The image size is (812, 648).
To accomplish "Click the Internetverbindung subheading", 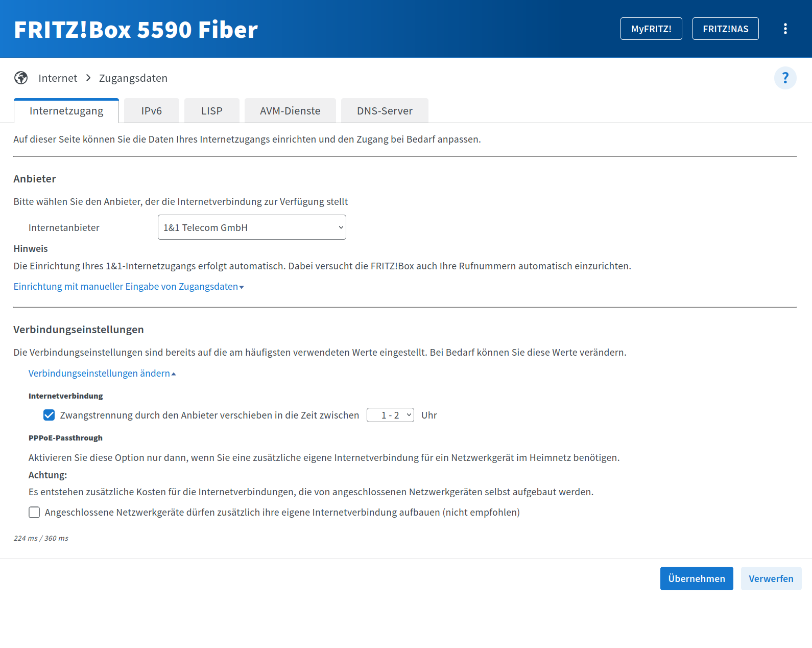I will [x=66, y=396].
